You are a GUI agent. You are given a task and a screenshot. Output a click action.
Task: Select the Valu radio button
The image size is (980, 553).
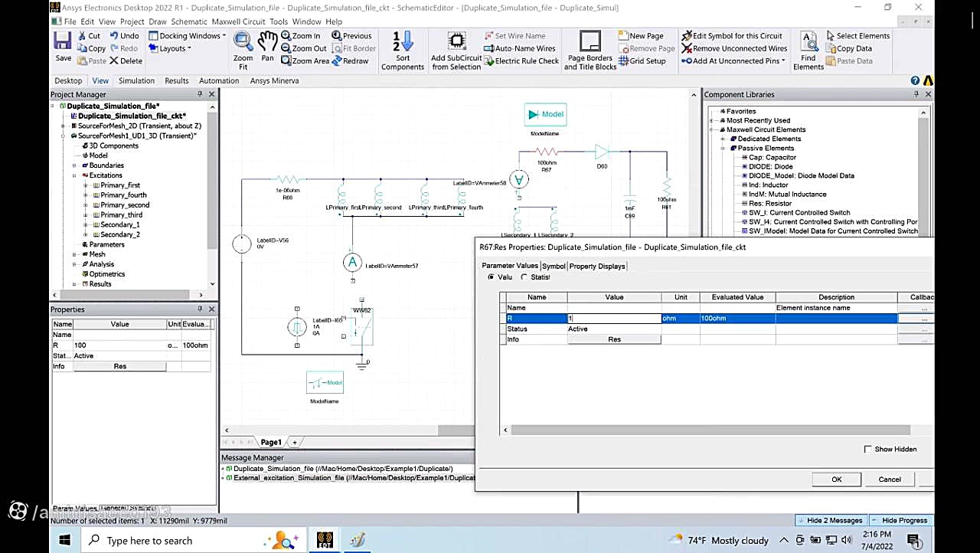point(491,277)
